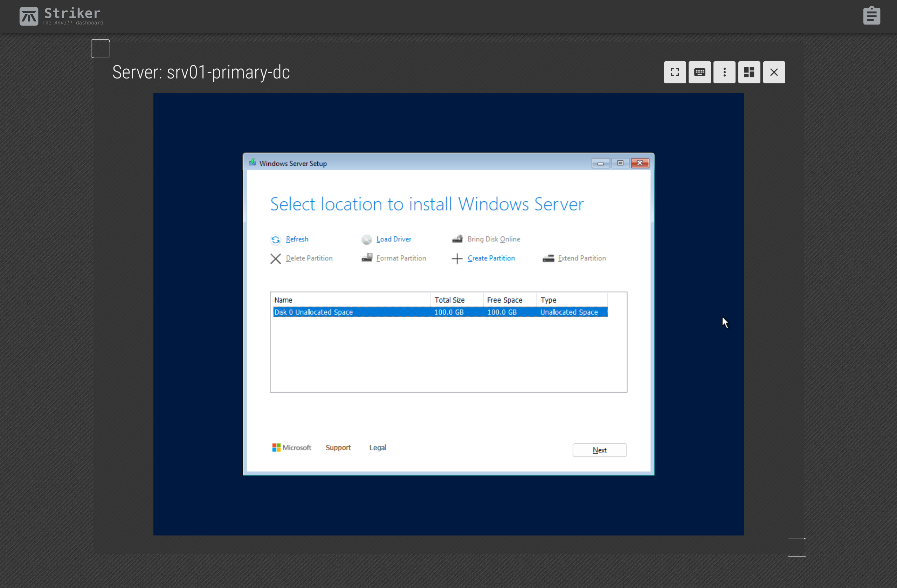This screenshot has width=897, height=588.
Task: Click the Free Space column header
Action: (510, 300)
